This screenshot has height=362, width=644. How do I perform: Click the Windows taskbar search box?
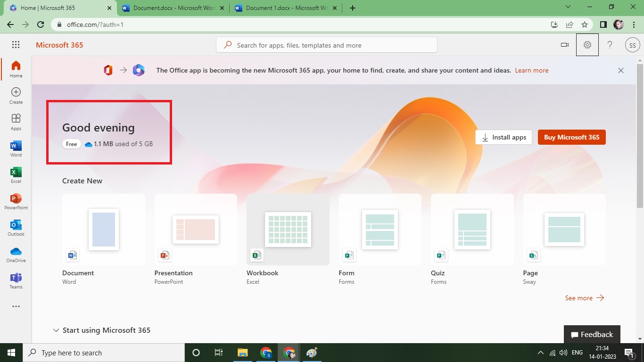tap(104, 353)
